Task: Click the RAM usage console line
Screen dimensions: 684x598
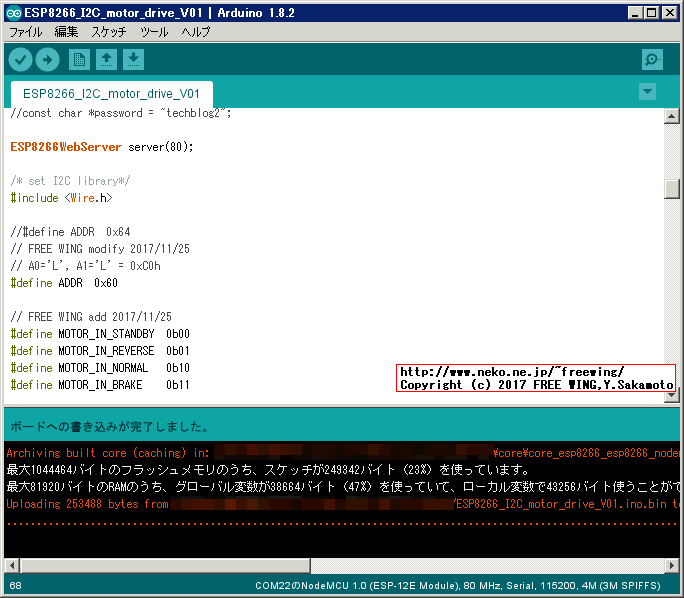Action: (342, 487)
